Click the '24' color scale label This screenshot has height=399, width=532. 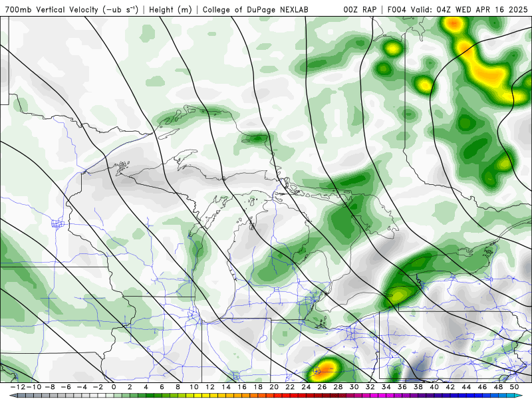[306, 387]
